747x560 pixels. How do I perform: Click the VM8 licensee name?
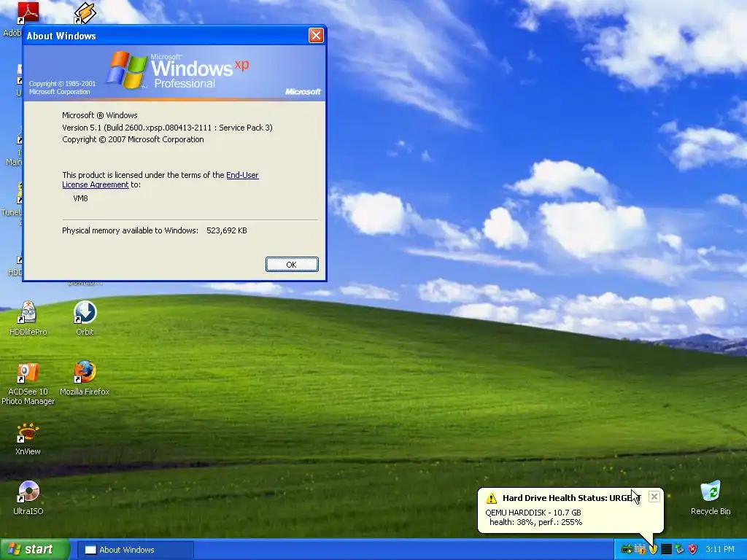(80, 198)
